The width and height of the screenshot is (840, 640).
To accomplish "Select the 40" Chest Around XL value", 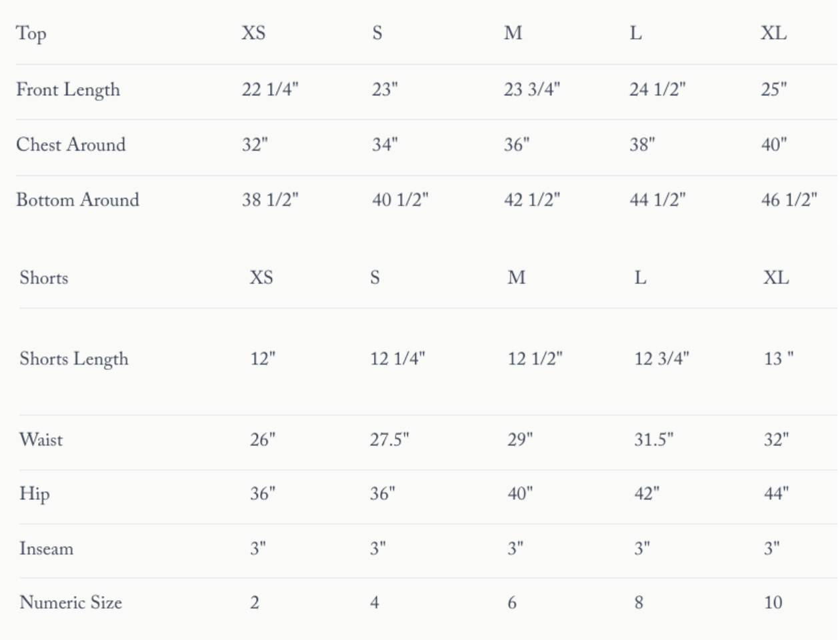I will point(774,145).
